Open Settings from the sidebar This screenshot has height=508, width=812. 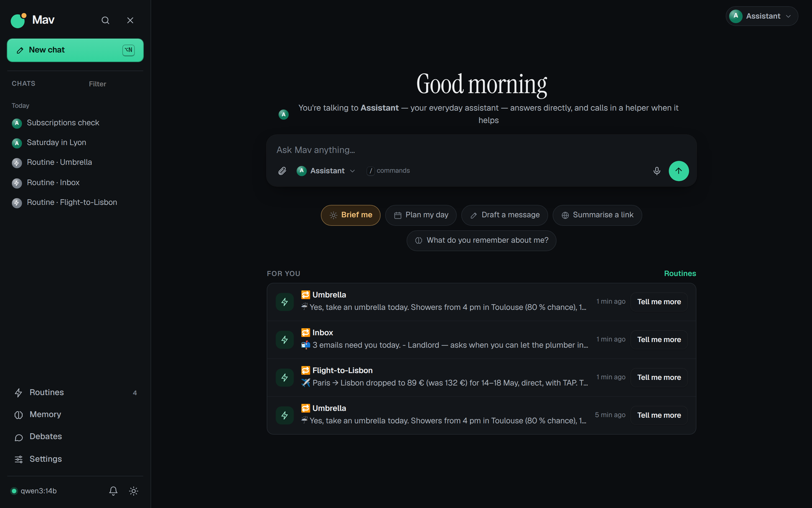[75, 459]
